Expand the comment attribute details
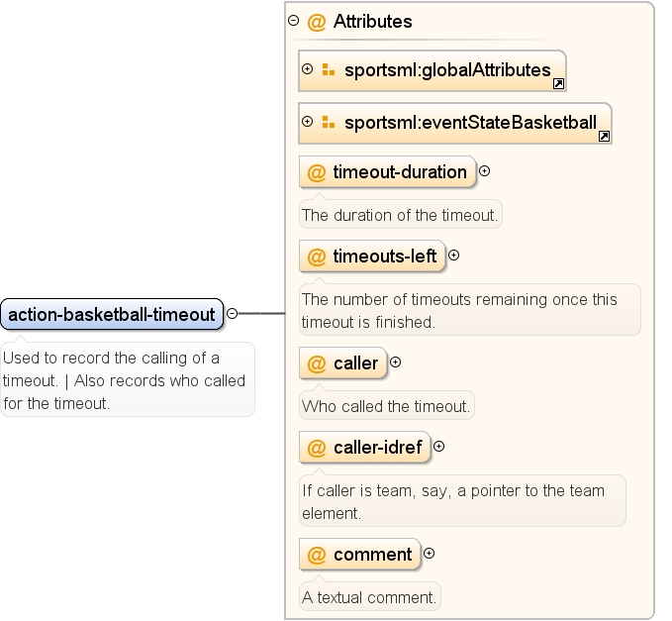Viewport: 672px width, 621px height. (x=429, y=554)
